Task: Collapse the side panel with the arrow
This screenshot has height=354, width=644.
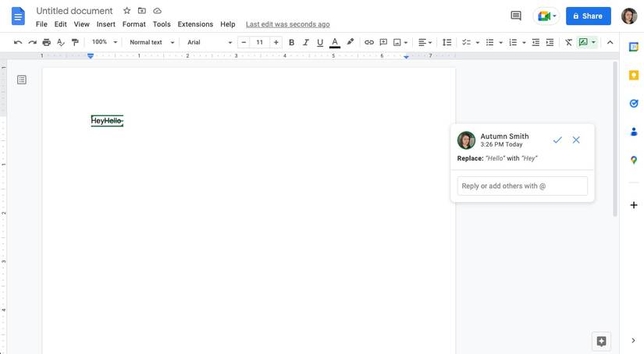Action: [633, 341]
